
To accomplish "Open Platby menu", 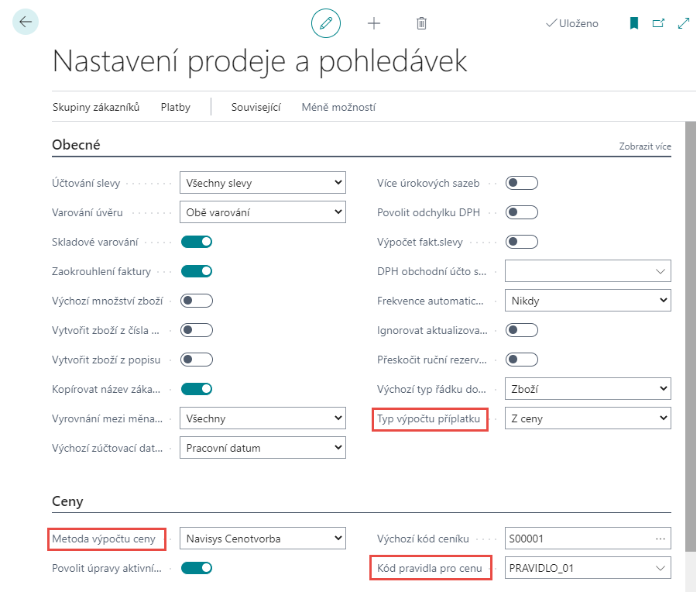I will 176,107.
